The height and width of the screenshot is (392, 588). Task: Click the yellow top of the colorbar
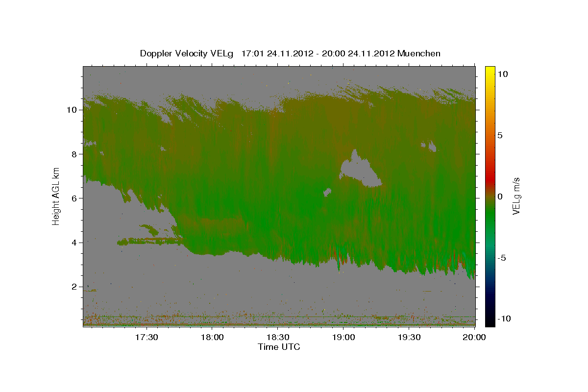point(490,71)
